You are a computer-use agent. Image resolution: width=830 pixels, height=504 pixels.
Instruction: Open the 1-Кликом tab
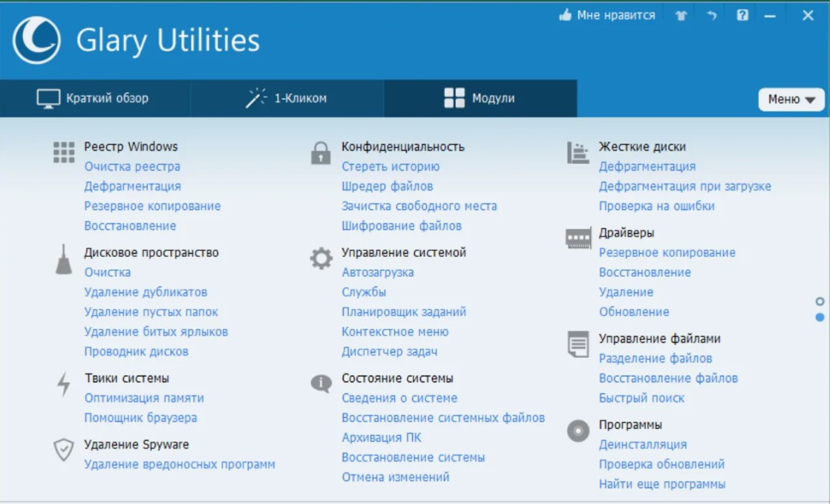[287, 98]
